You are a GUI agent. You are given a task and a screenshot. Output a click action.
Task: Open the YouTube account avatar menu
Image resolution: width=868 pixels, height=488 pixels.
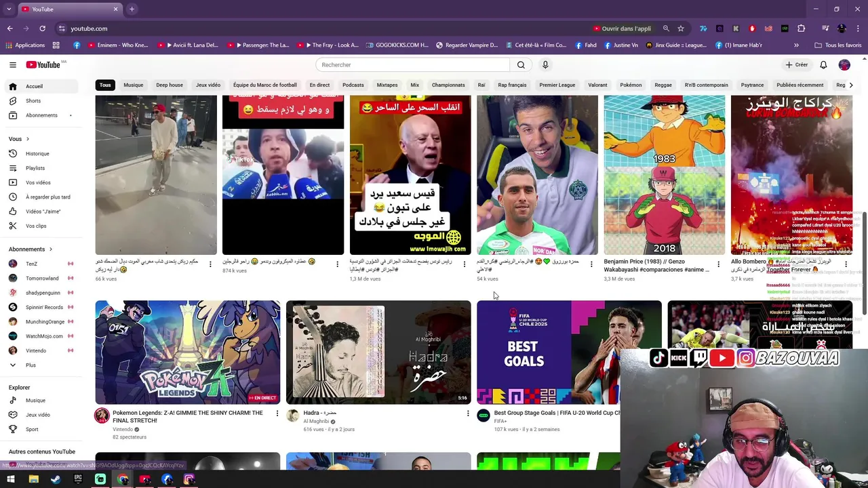844,64
